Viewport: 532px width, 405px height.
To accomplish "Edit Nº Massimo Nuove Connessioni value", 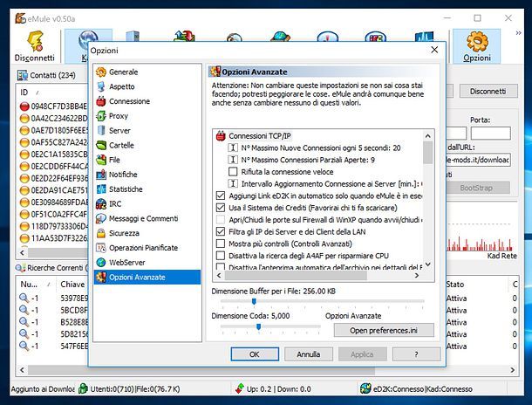I will pyautogui.click(x=321, y=148).
